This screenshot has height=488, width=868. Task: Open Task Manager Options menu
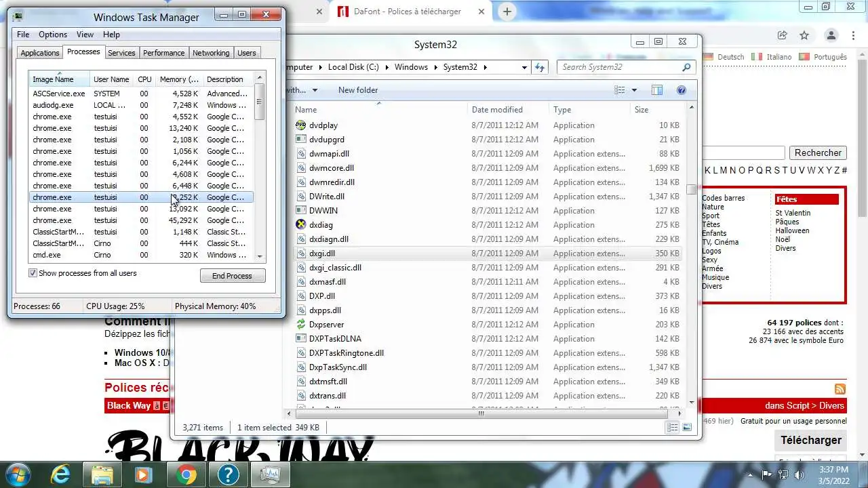(53, 35)
